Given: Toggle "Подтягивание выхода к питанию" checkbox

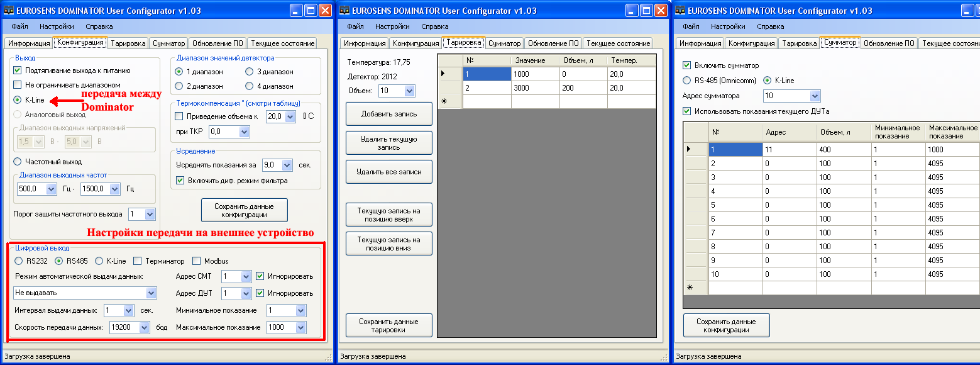Looking at the screenshot, I should [x=18, y=70].
